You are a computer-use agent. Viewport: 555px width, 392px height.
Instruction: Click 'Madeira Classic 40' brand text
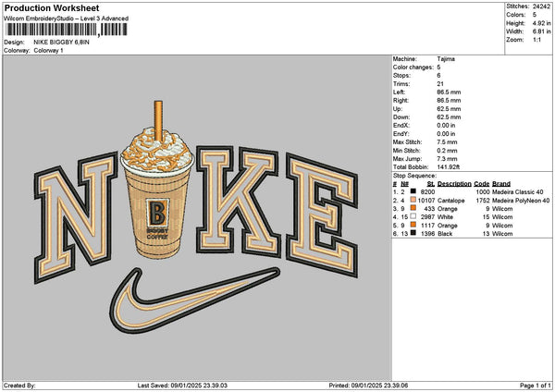517,192
